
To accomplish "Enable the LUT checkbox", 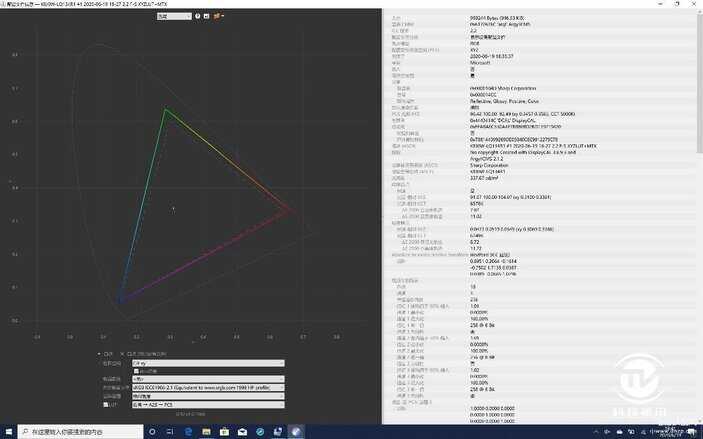I will [104, 404].
